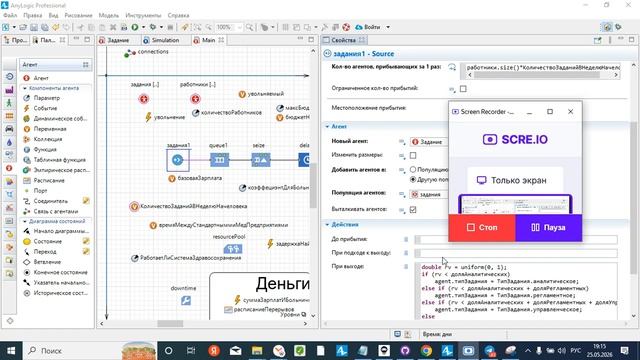
Task: Switch to the Simulation editor tab
Action: tap(161, 40)
